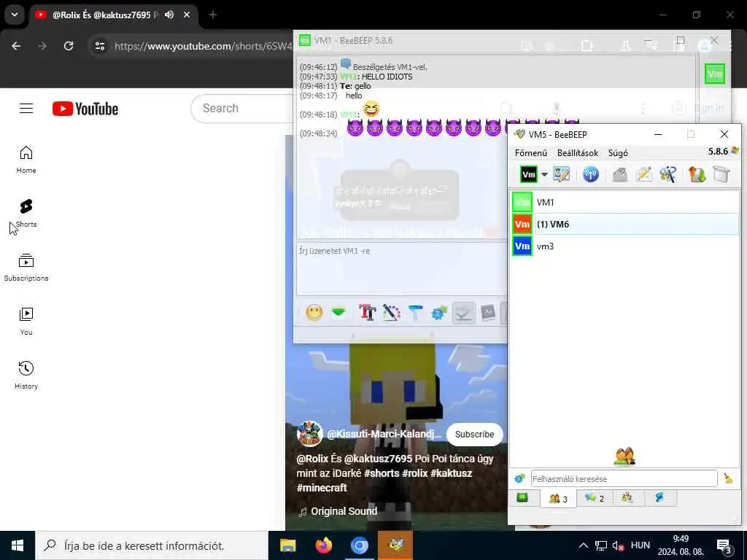Select user VM1 in the BeeBEEP user list

(625, 203)
